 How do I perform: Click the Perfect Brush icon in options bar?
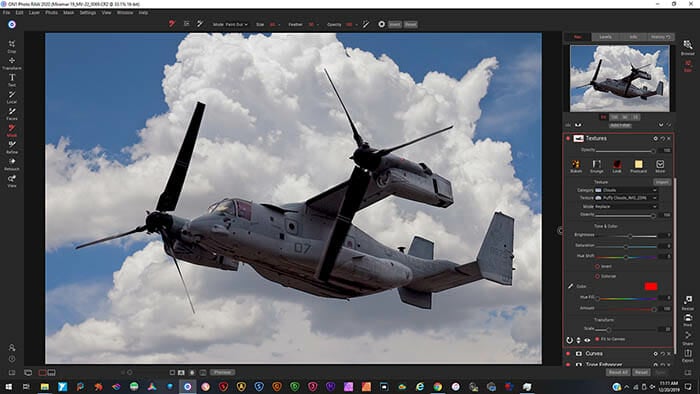pyautogui.click(x=366, y=24)
